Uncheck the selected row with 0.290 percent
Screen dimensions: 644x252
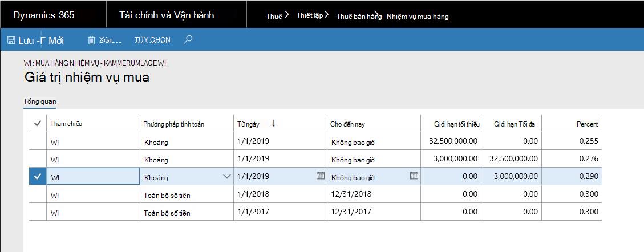tap(38, 177)
